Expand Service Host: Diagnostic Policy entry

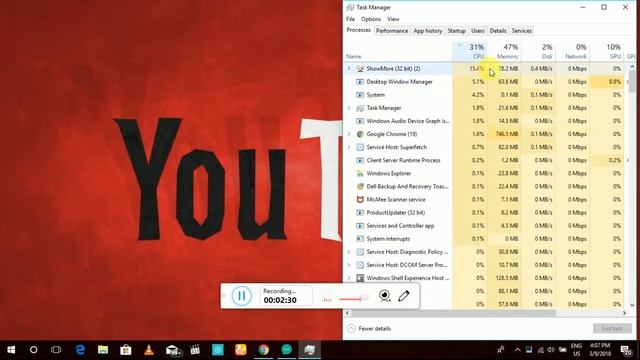(349, 252)
